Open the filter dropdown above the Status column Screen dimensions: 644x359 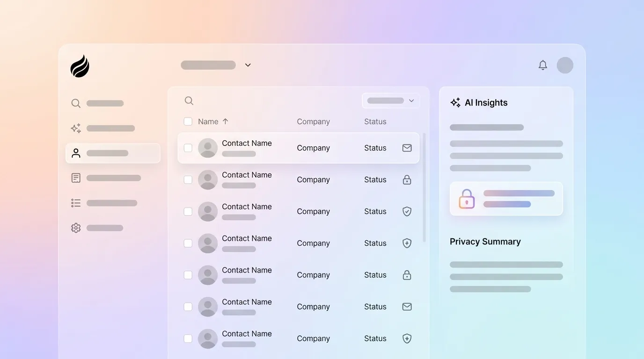(391, 101)
